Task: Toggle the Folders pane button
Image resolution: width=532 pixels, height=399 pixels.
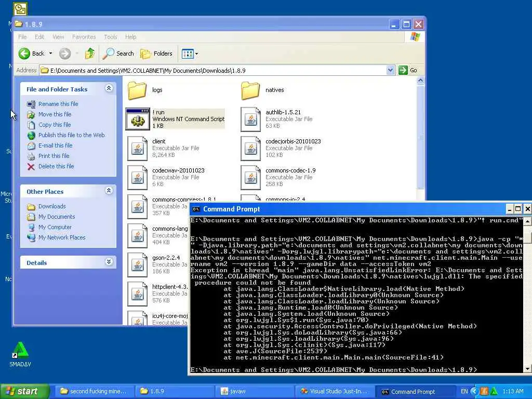Action: tap(156, 54)
